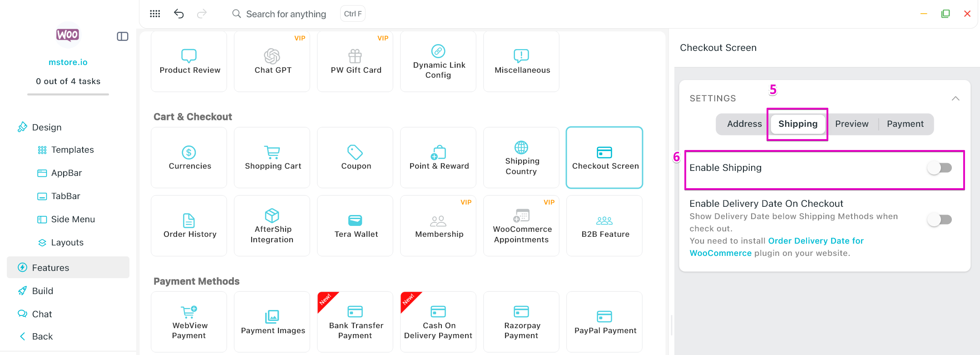Collapse the SETTINGS section chevron
The image size is (980, 355).
click(955, 99)
